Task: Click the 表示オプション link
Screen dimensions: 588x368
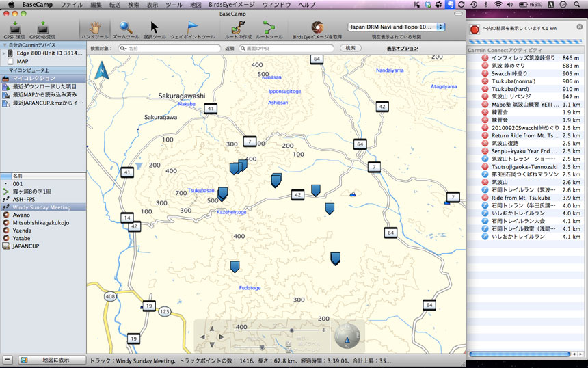Action: coord(403,49)
